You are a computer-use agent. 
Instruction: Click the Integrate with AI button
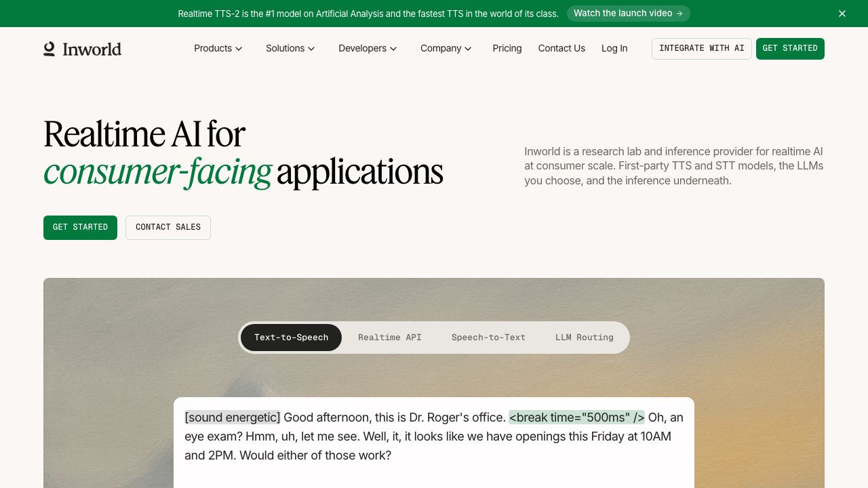coord(702,49)
